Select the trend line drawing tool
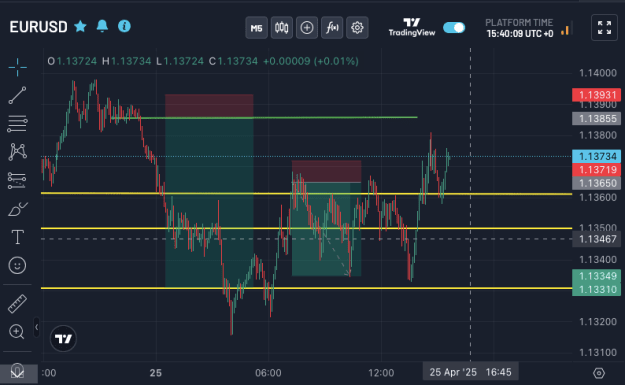This screenshot has height=385, width=625. (18, 95)
